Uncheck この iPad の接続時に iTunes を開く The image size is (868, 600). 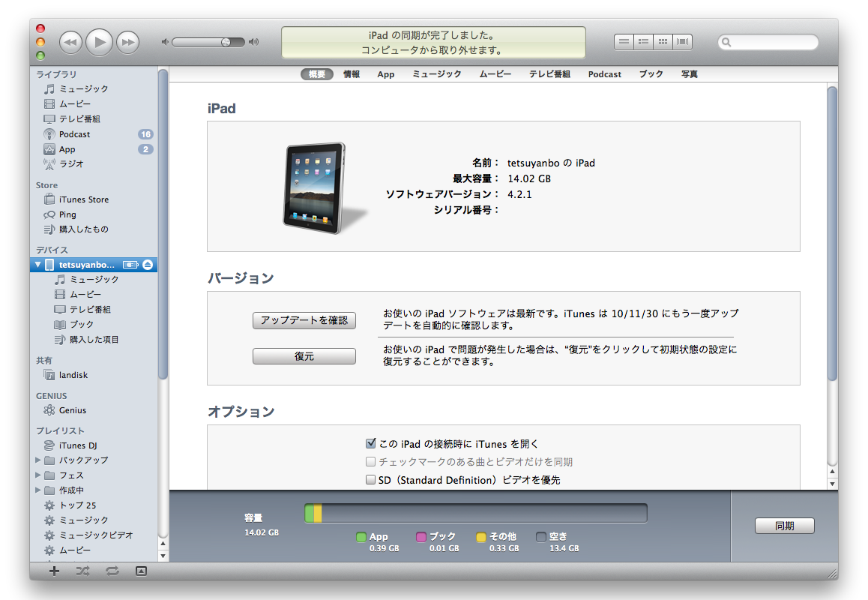[x=371, y=443]
